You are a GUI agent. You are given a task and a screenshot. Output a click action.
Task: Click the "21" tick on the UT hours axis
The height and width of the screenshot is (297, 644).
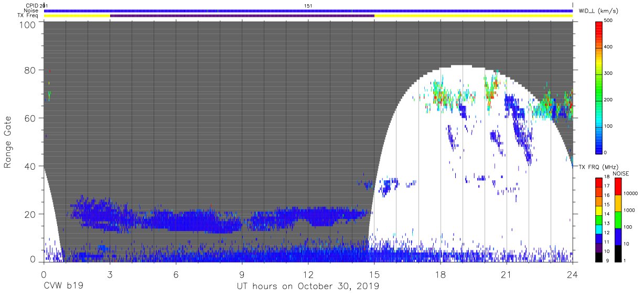coord(507,274)
